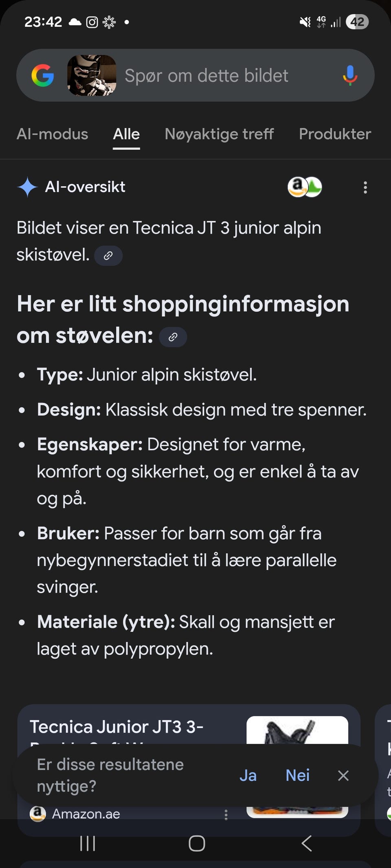Screen dimensions: 391x868
Task: Tap the Android home navigation button
Action: coord(197,844)
